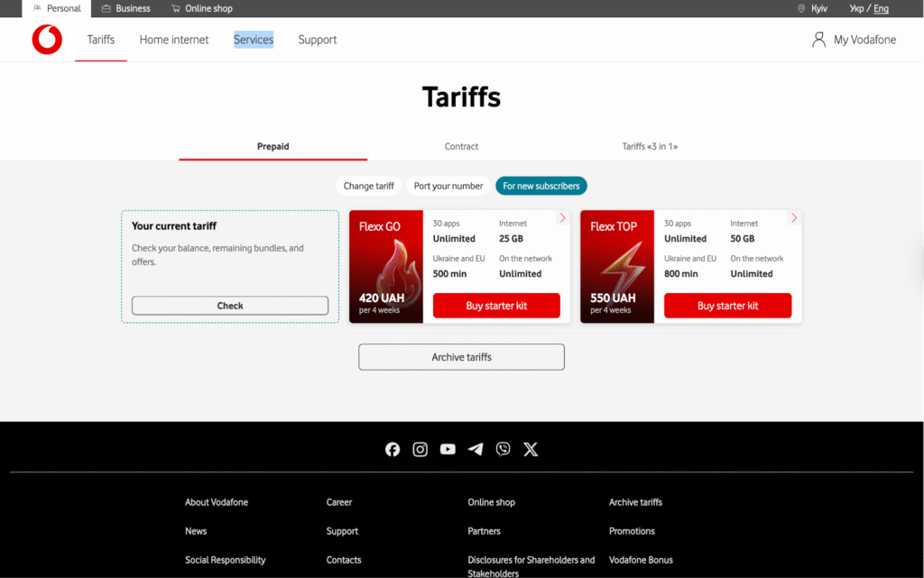Click the Archive tariffs button
This screenshot has height=578, width=924.
coord(461,357)
